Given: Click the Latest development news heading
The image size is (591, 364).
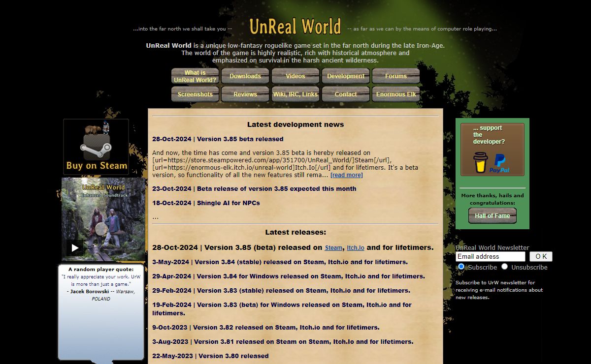Looking at the screenshot, I should point(295,124).
